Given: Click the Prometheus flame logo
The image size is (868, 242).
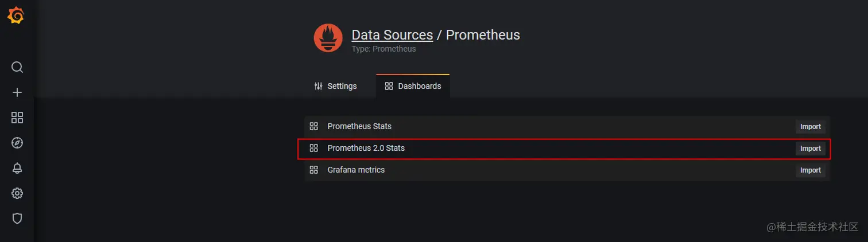Looking at the screenshot, I should pyautogui.click(x=328, y=38).
